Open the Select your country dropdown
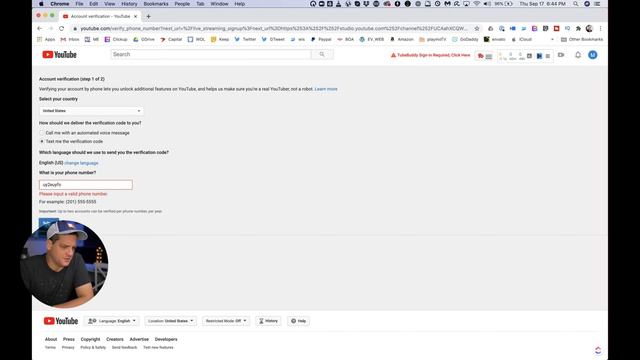Screen dimensions: 640x360 (91, 111)
